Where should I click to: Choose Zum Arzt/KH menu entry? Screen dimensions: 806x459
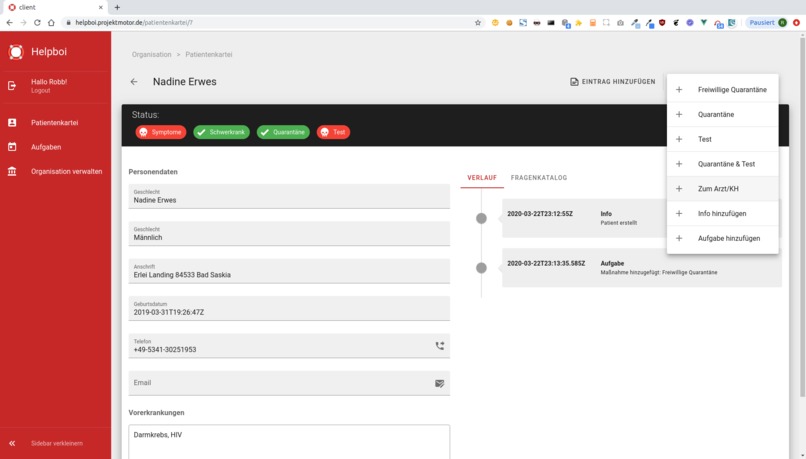(x=723, y=189)
